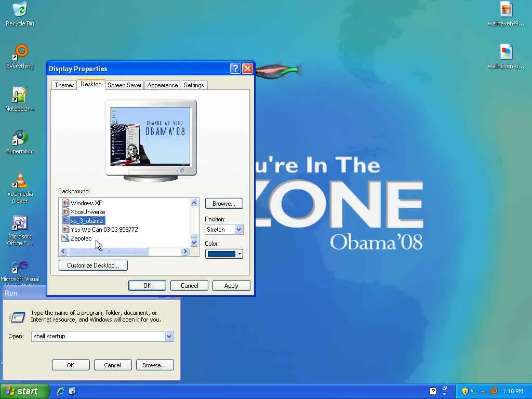Viewport: 532px width, 399px height.
Task: Click the Display Properties help button
Action: pos(235,69)
